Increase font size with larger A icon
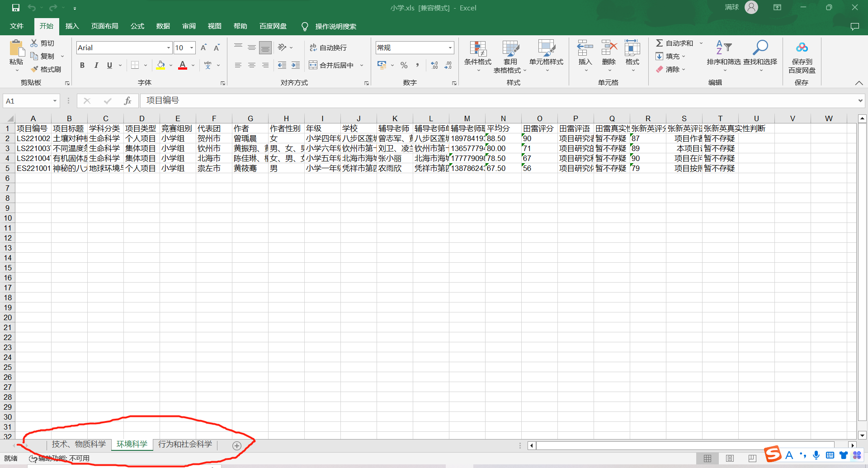Screen dimensions: 868x468 (203, 47)
